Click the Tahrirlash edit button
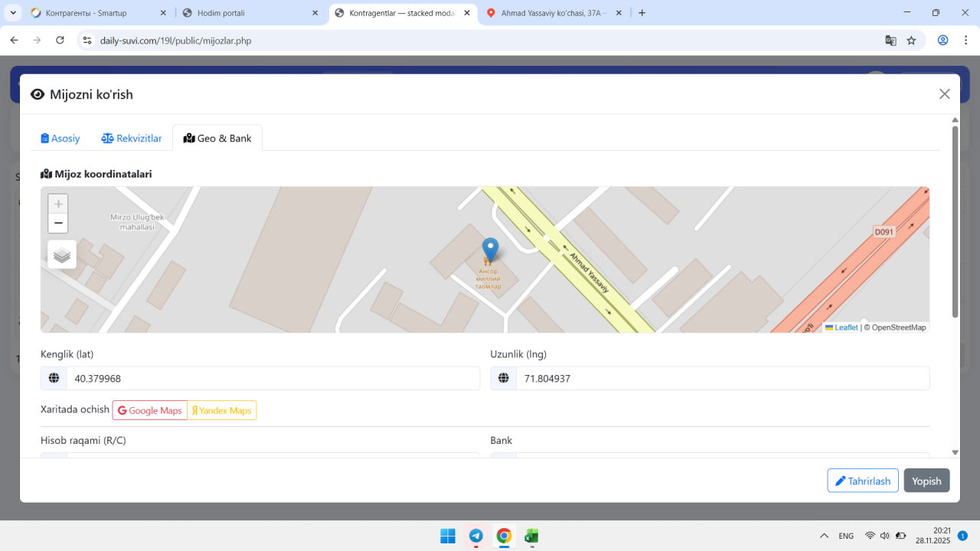The width and height of the screenshot is (980, 551). [x=863, y=481]
